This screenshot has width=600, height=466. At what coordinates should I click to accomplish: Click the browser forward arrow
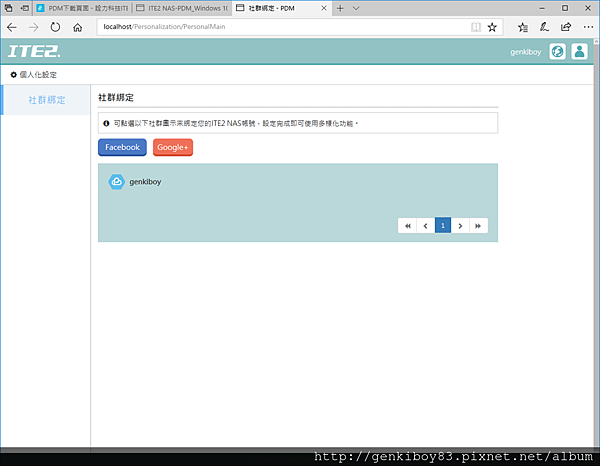tap(34, 27)
